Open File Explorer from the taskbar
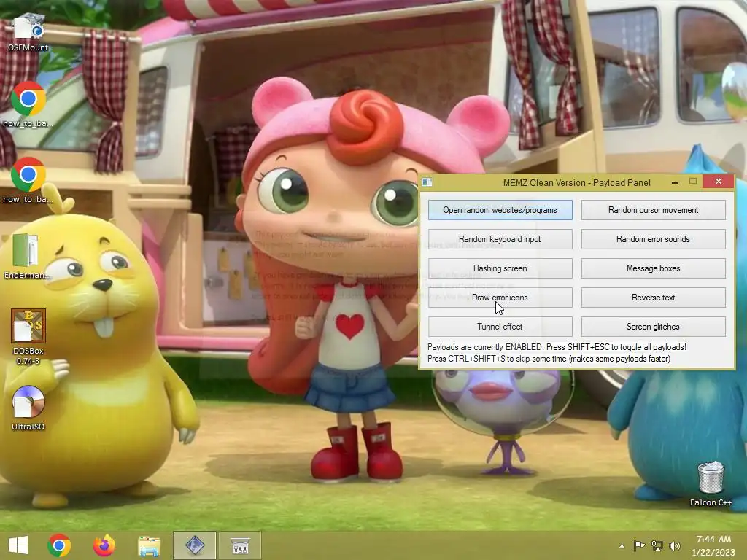Screen dimensions: 747x560 tap(149, 545)
